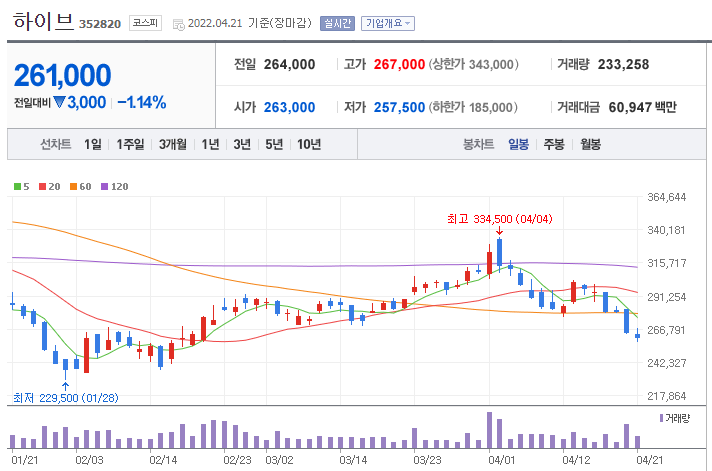Click the purple 120-day moving average swatch

[x=104, y=186]
